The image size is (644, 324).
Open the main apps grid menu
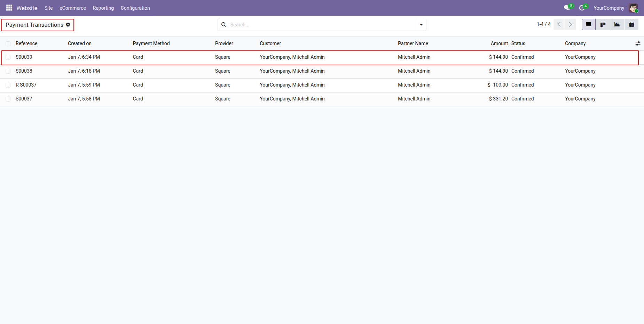(9, 8)
